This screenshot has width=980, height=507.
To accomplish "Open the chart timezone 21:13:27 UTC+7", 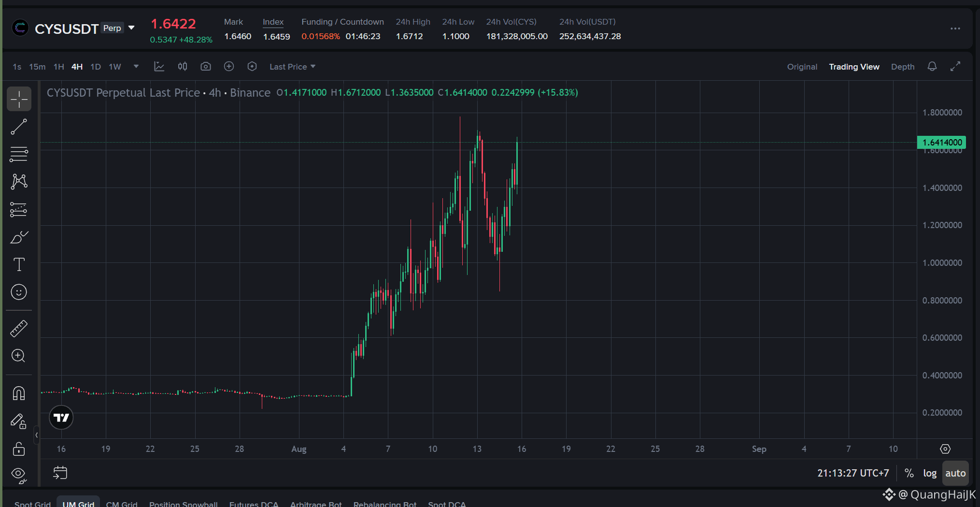I will (853, 473).
